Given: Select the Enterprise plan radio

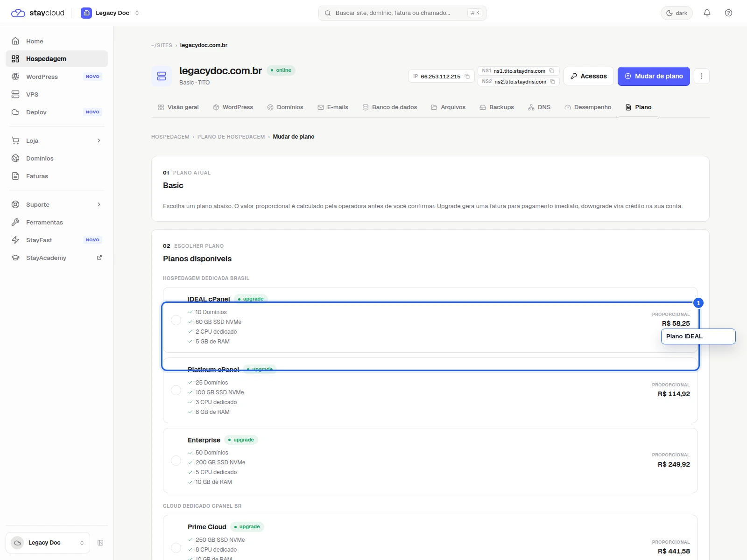Looking at the screenshot, I should pos(176,461).
